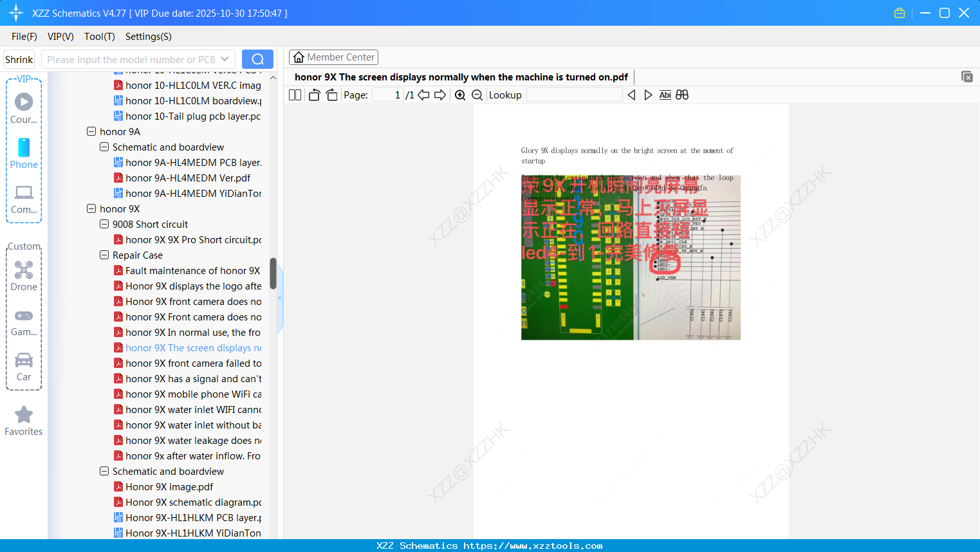Go to next page arrow
This screenshot has width=980, height=552.
[440, 95]
